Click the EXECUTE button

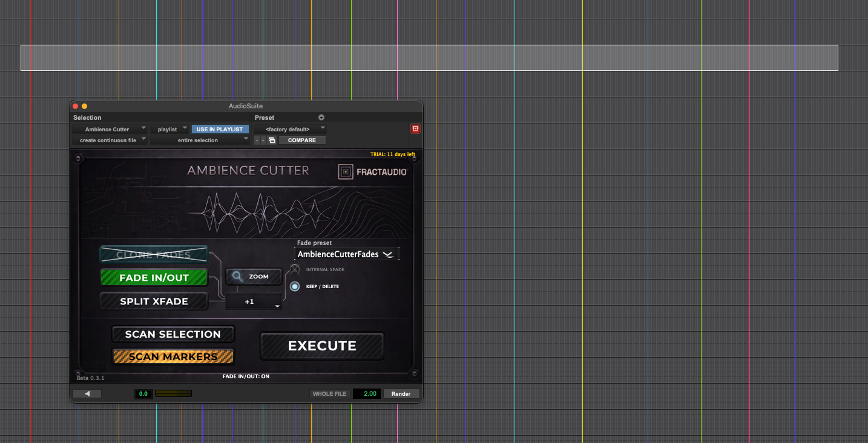coord(322,346)
